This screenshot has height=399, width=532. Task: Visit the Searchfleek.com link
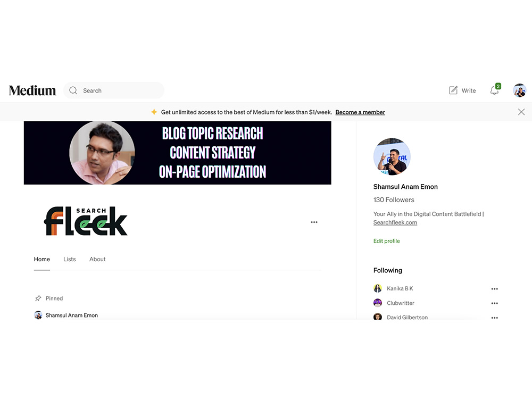coord(395,222)
